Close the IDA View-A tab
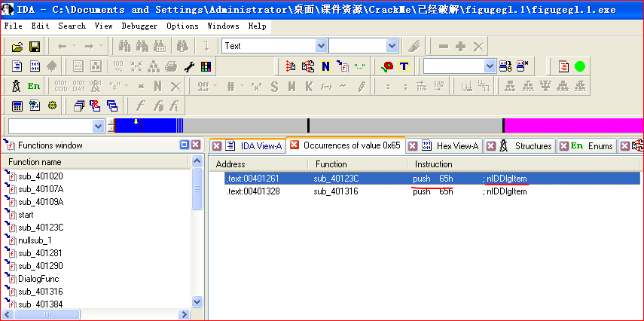This screenshot has height=321, width=644. click(216, 146)
